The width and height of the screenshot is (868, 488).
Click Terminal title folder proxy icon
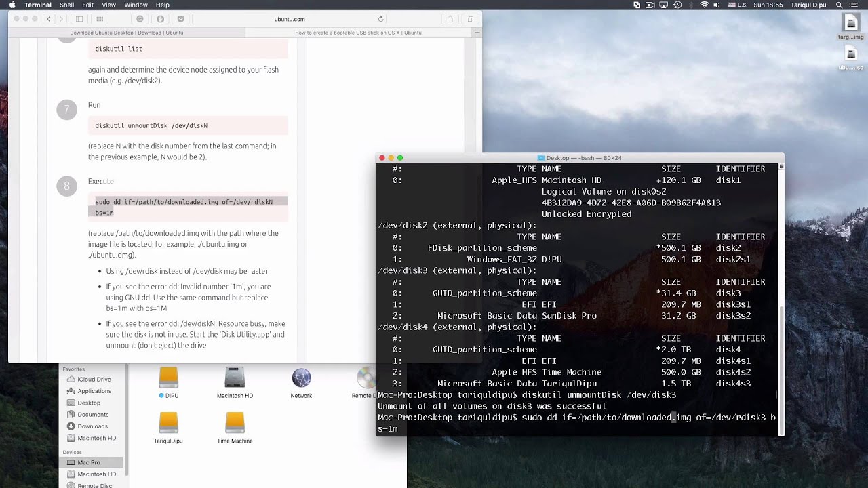pyautogui.click(x=540, y=158)
